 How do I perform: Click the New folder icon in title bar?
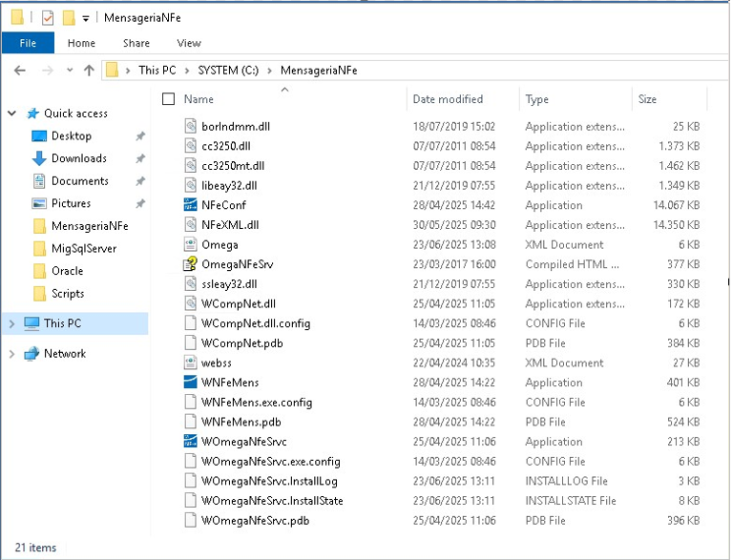[69, 18]
